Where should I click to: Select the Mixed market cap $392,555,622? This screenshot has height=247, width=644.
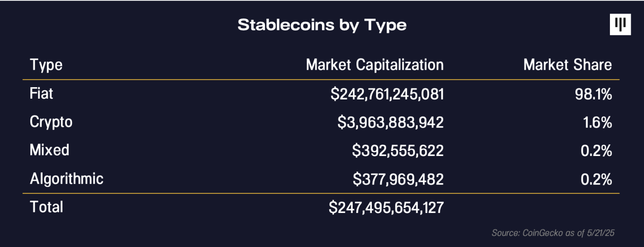(x=398, y=151)
